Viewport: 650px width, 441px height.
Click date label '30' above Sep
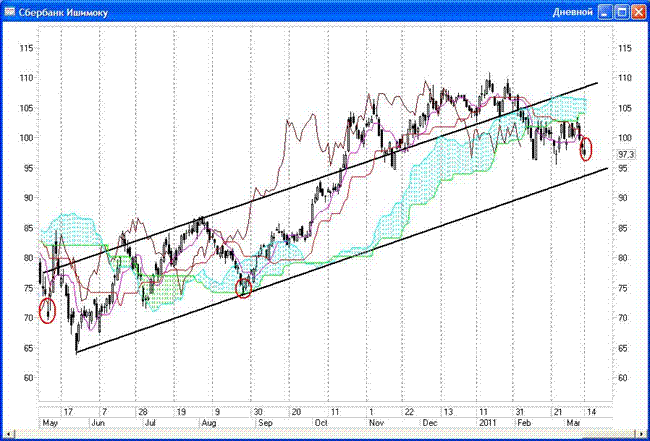[x=258, y=412]
